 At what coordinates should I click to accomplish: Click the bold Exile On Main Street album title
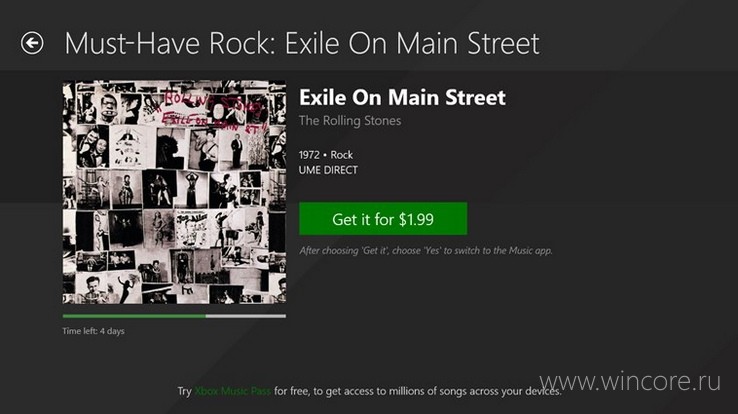[x=402, y=97]
